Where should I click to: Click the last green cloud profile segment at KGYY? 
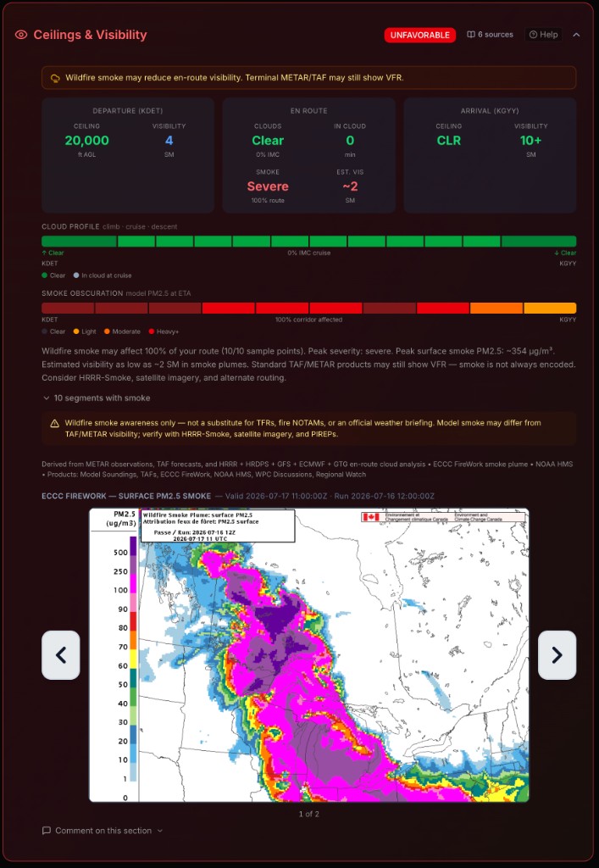[x=539, y=242]
